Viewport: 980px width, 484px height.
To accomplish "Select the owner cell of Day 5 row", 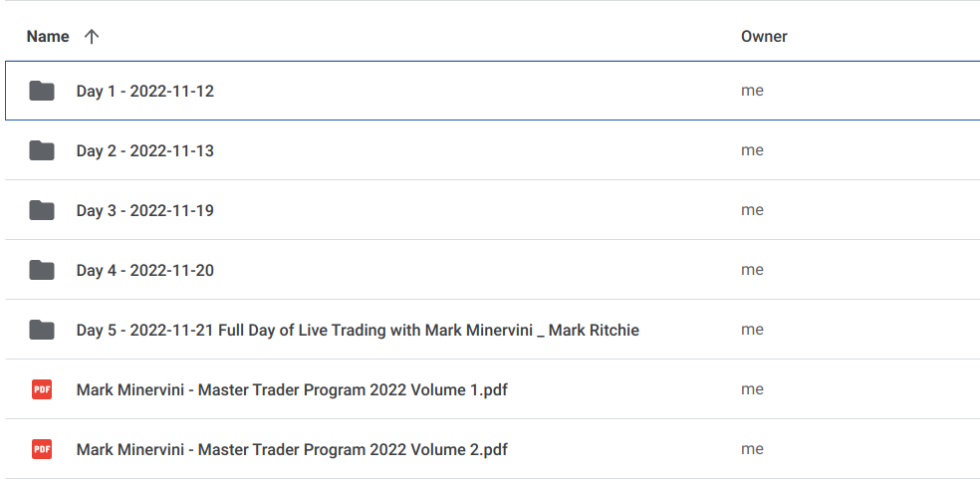I will 752,330.
